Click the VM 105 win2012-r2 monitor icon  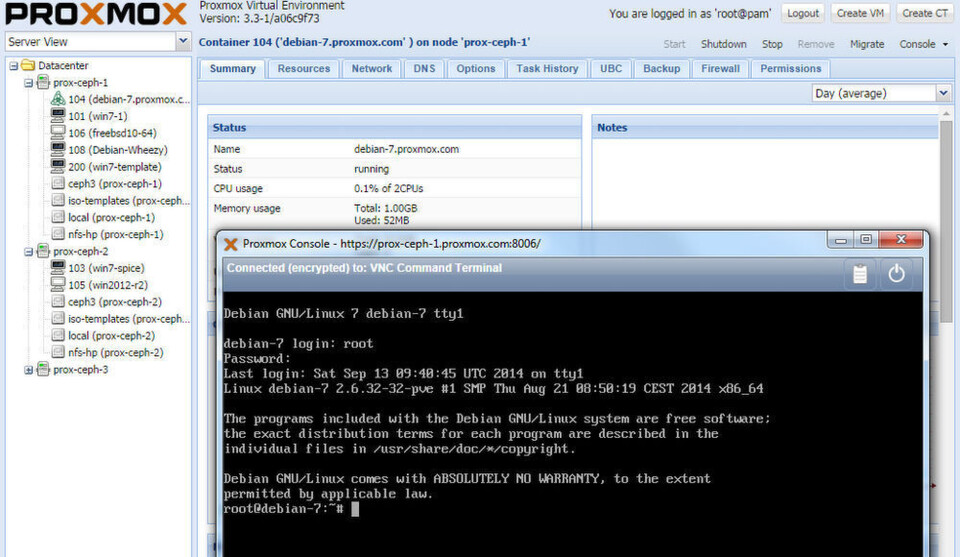[x=58, y=285]
